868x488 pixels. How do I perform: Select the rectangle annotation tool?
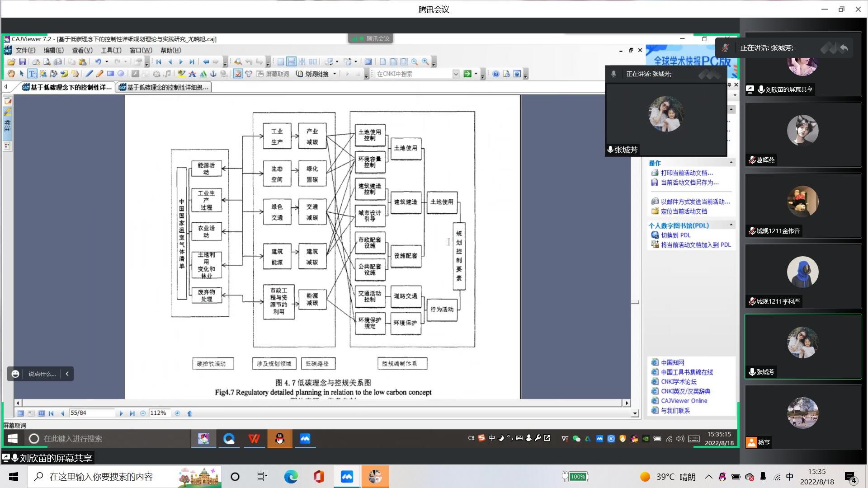[x=110, y=74]
